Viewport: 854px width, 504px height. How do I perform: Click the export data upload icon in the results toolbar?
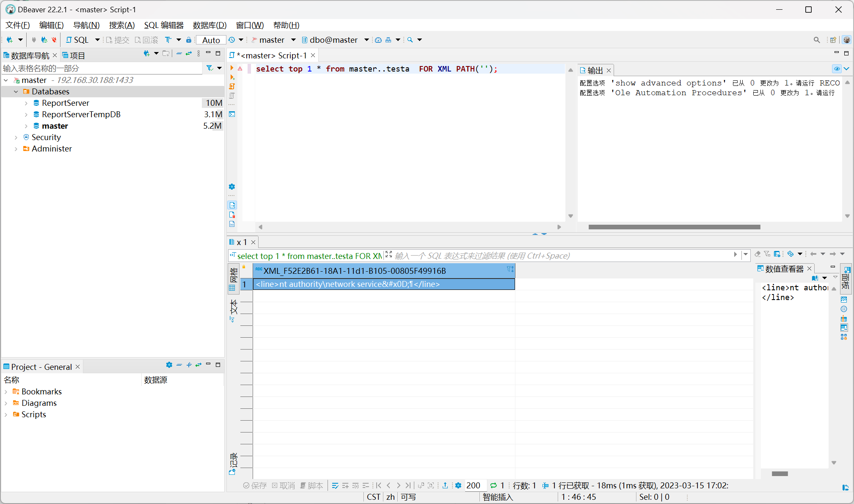point(445,485)
